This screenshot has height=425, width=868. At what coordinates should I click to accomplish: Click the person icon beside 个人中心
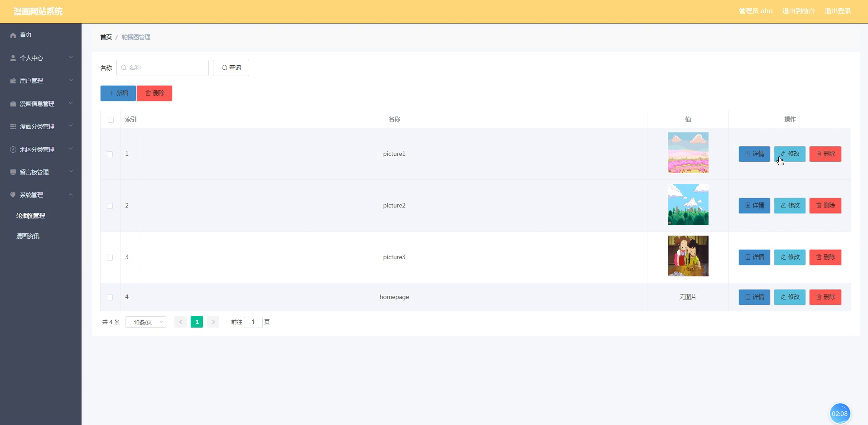(13, 58)
